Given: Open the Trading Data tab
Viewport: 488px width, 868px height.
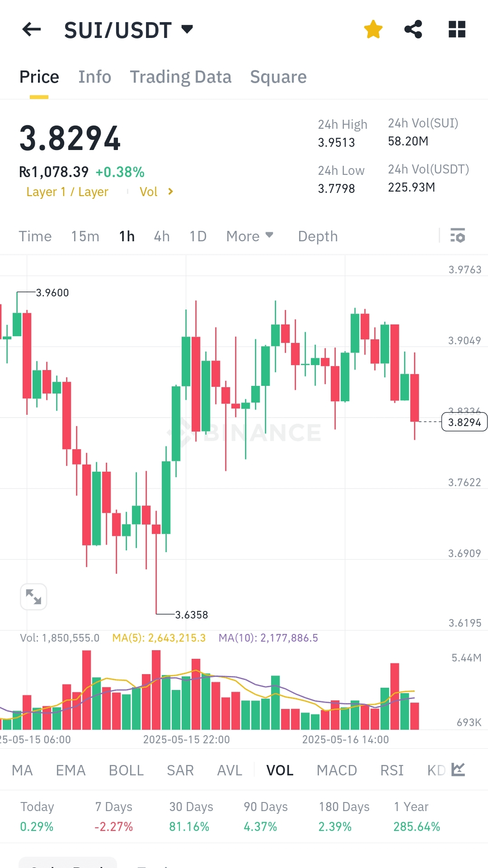Looking at the screenshot, I should (180, 77).
